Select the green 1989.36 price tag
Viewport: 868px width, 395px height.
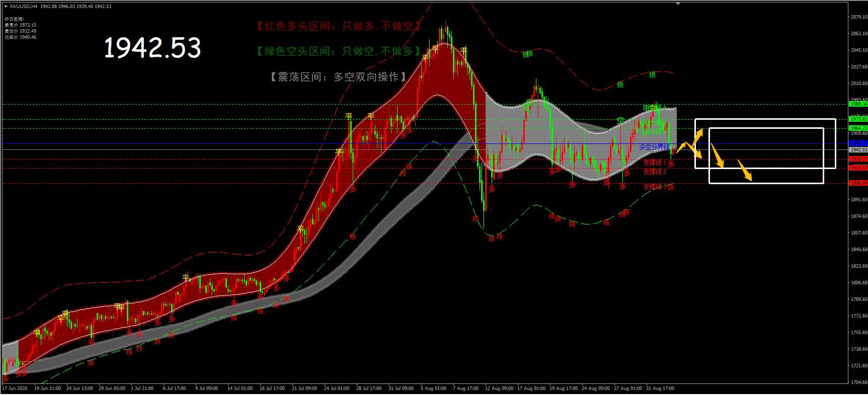(858, 104)
